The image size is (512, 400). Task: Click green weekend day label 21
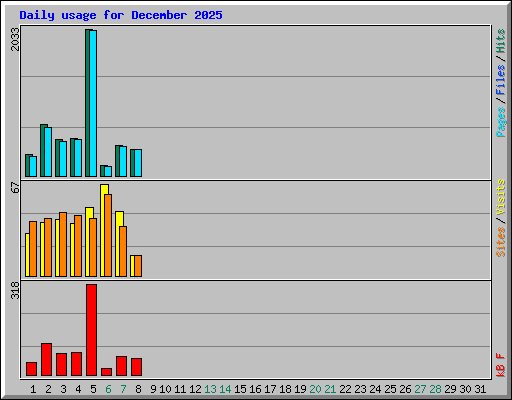click(x=330, y=389)
